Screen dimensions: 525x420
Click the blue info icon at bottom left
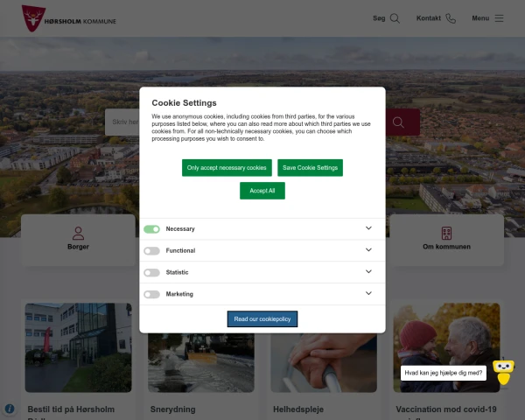[x=10, y=409]
